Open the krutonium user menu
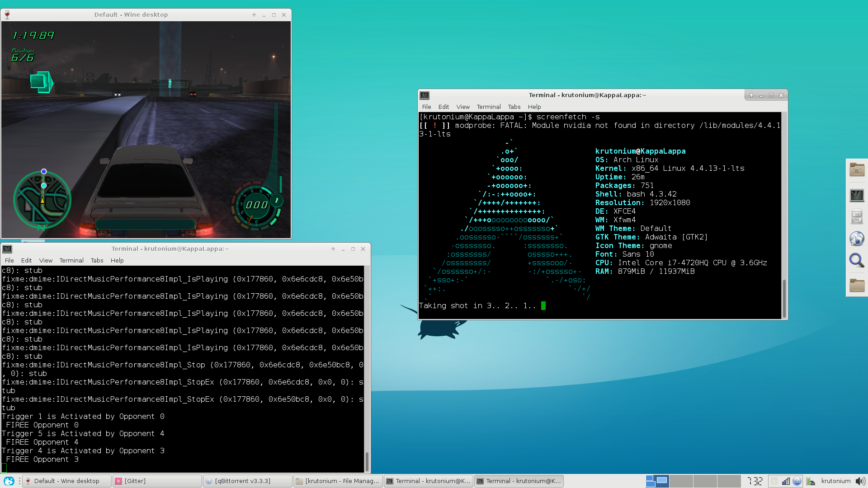 pyautogui.click(x=836, y=481)
